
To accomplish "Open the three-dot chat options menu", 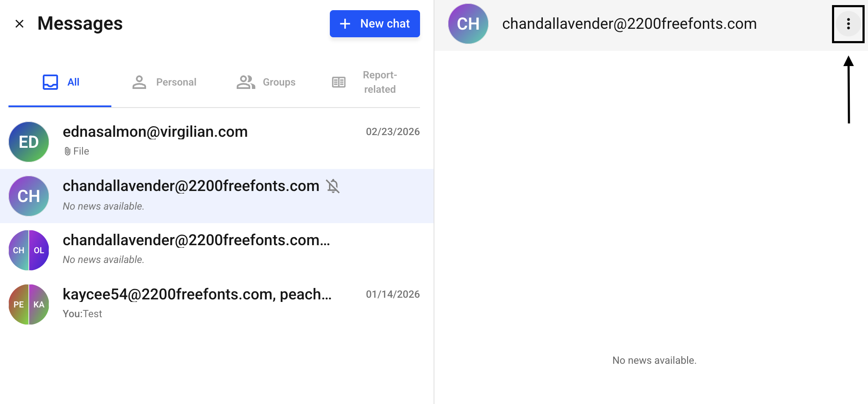I will 848,24.
